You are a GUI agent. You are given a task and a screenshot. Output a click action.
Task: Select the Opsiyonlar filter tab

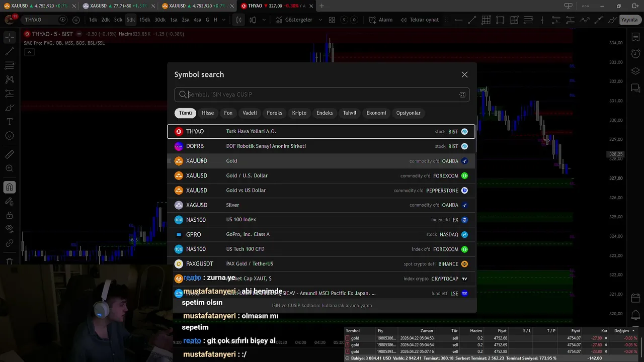pyautogui.click(x=408, y=113)
